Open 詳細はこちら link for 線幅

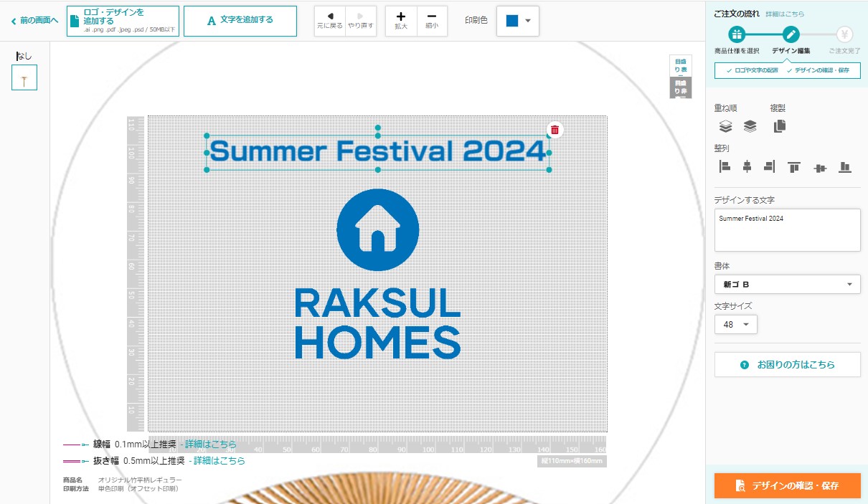tap(211, 444)
